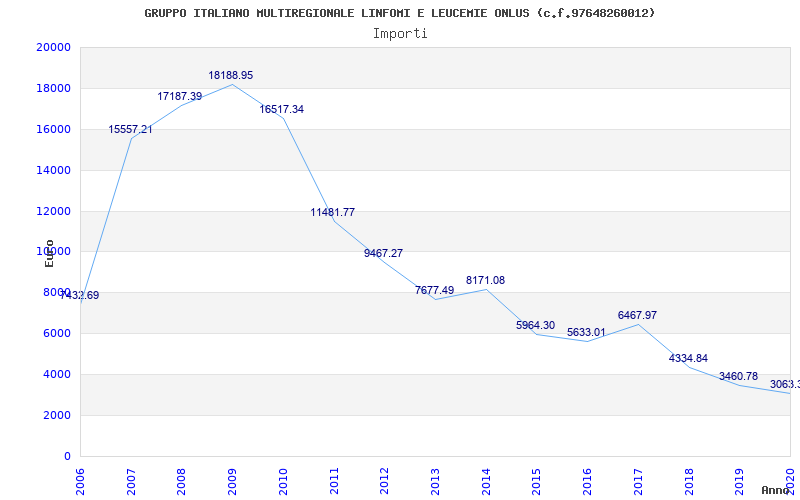Click the 2016 x-axis year label
The image size is (800, 500).
(587, 481)
